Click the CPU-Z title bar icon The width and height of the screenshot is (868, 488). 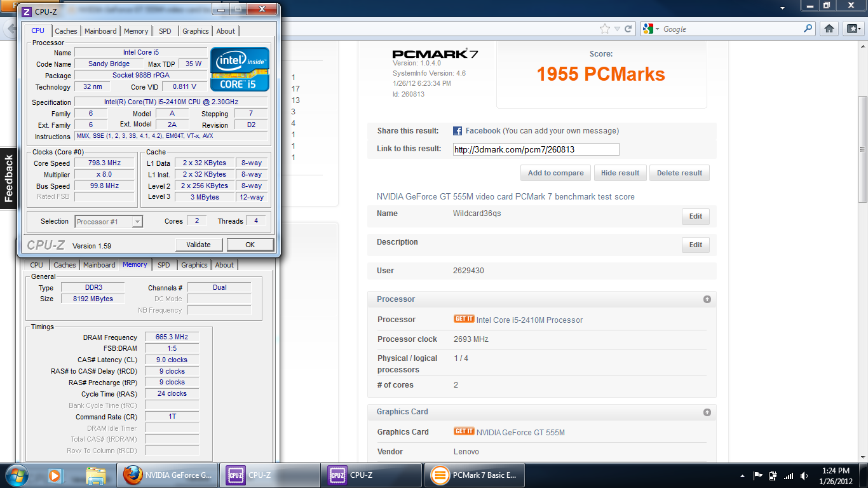[27, 11]
